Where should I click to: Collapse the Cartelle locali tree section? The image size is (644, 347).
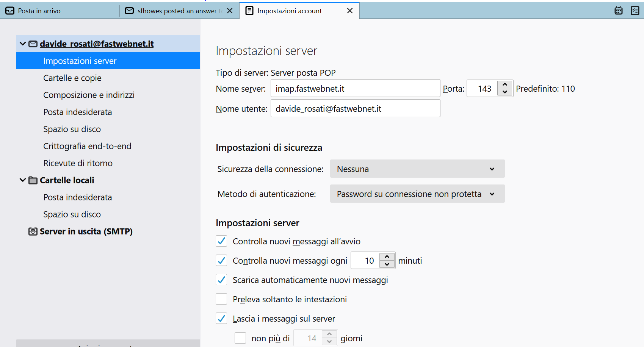(x=23, y=180)
